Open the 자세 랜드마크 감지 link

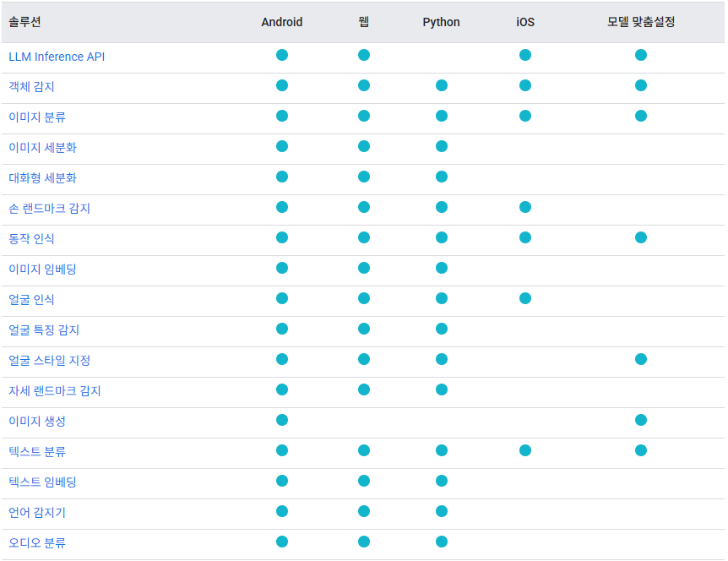click(55, 391)
